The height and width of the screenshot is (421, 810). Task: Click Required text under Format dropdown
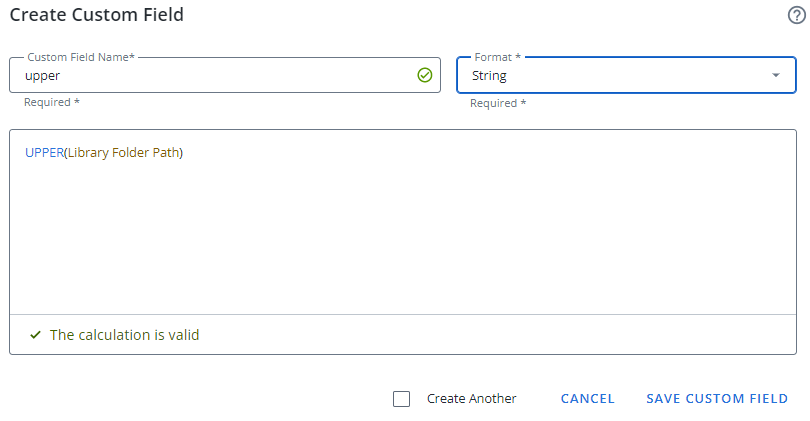[498, 103]
